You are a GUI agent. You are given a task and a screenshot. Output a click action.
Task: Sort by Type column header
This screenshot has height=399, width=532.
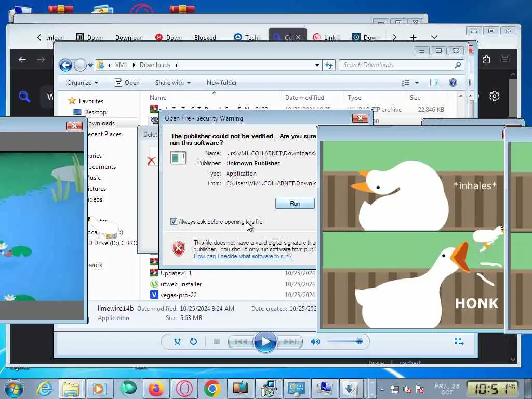point(354,97)
